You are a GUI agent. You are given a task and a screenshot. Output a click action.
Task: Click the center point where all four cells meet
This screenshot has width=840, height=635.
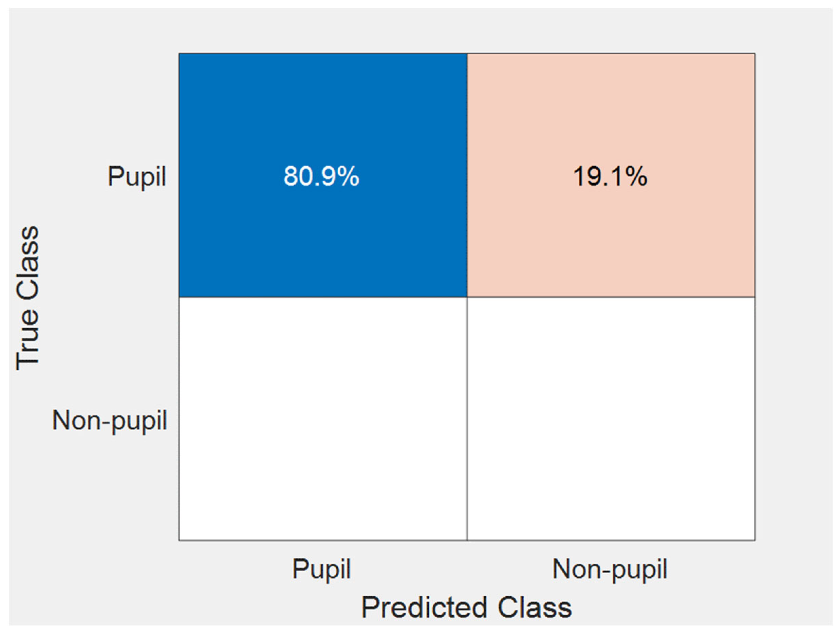pos(467,297)
